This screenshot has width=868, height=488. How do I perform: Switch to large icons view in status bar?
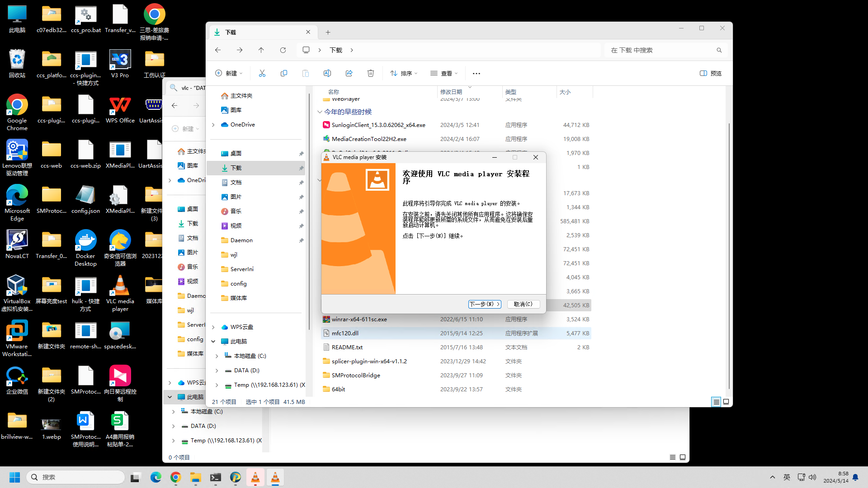point(726,402)
